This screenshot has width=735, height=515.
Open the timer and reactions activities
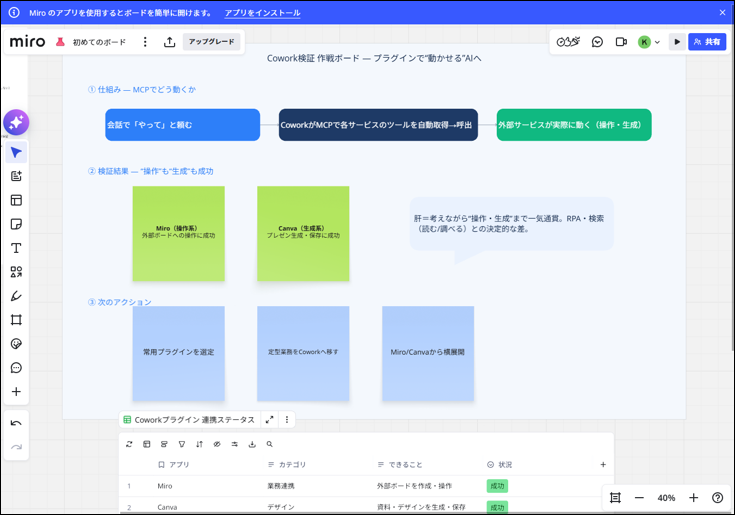click(x=568, y=42)
